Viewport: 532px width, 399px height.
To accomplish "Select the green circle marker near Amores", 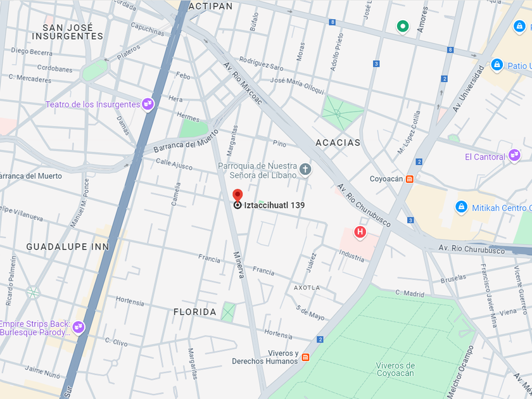I will (403, 27).
